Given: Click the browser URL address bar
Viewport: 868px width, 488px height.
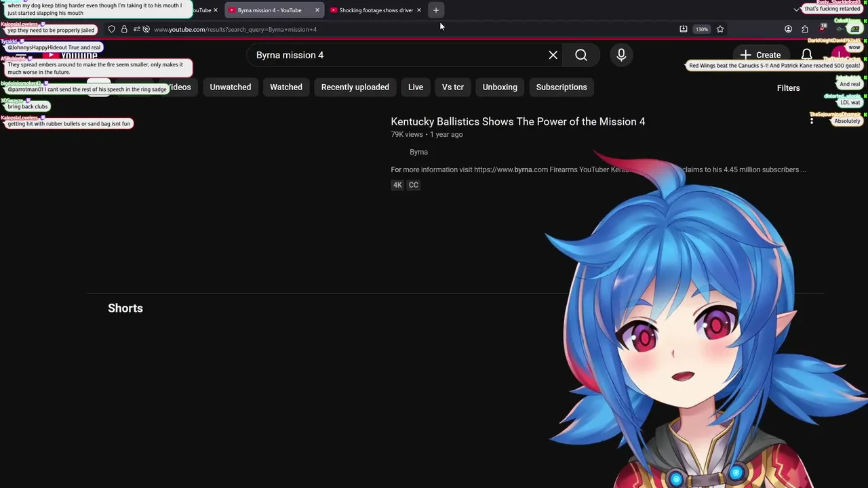Looking at the screenshot, I should point(407,29).
